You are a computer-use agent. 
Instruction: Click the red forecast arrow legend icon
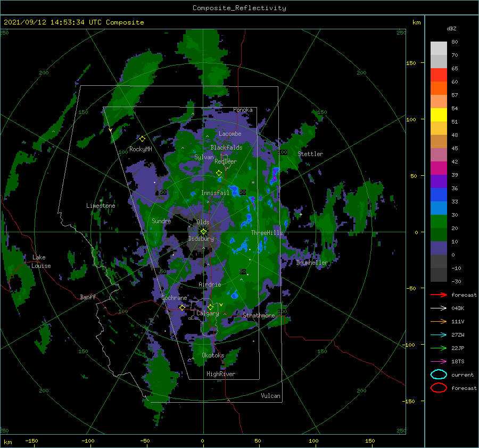click(439, 295)
